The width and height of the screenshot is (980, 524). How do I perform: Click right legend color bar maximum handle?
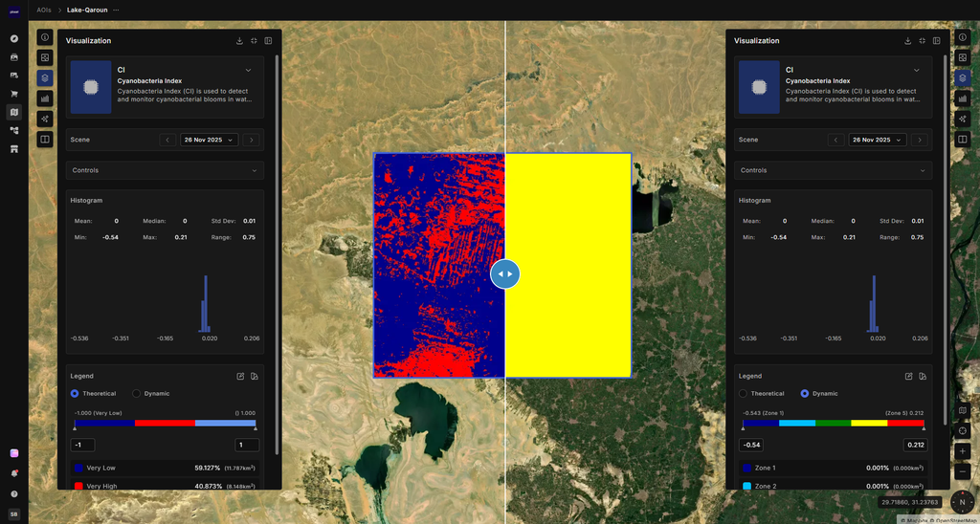point(924,428)
